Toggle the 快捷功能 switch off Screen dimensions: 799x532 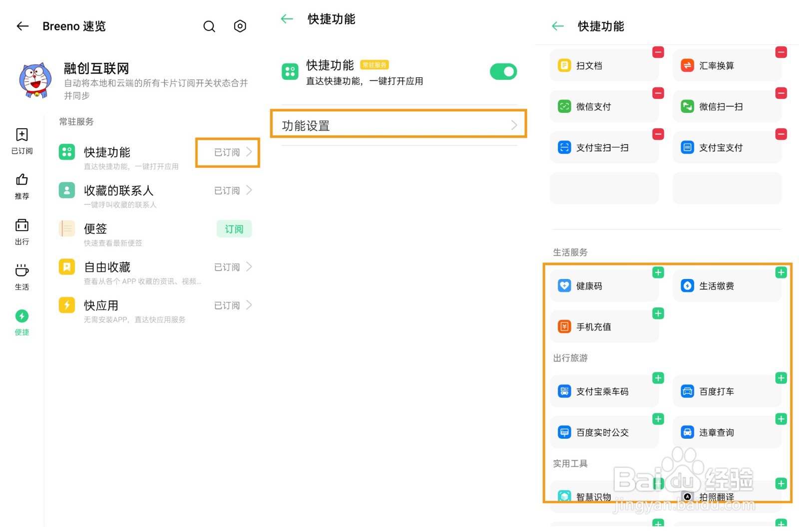(503, 72)
